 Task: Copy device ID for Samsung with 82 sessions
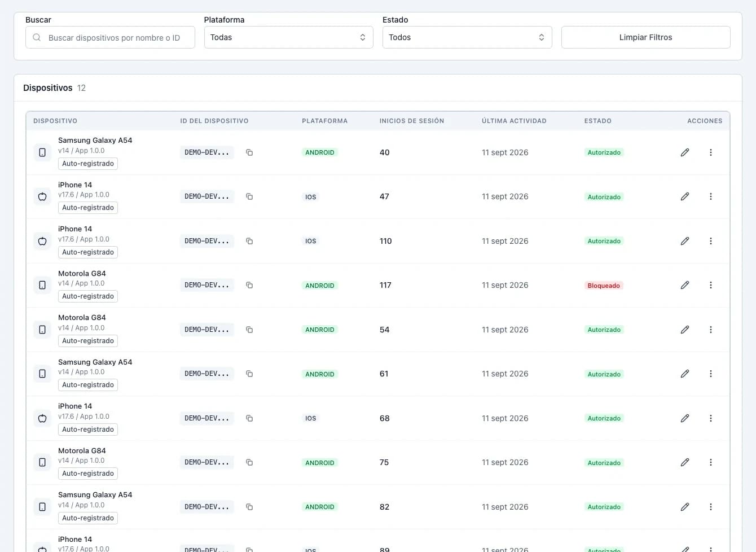coord(249,507)
